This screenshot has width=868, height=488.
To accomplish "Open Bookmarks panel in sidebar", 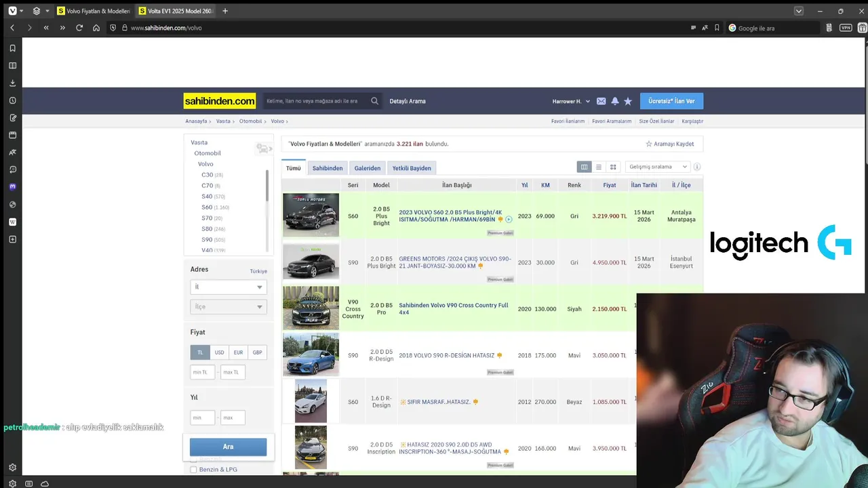I will coord(12,48).
